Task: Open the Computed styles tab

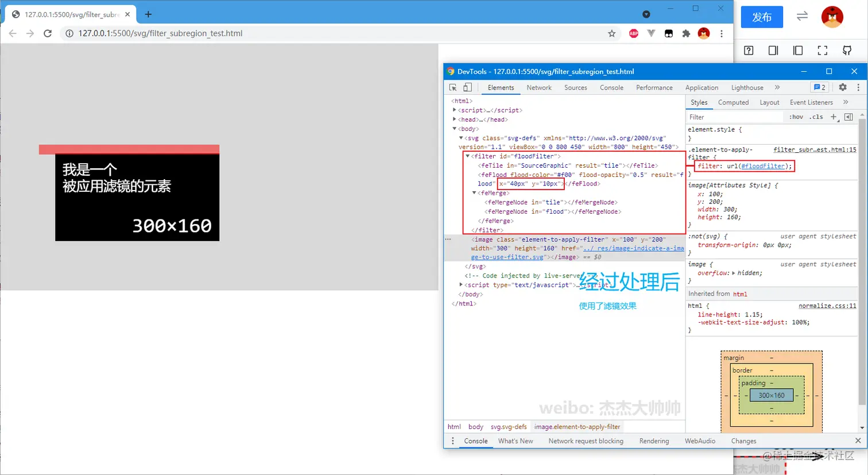Action: point(733,102)
